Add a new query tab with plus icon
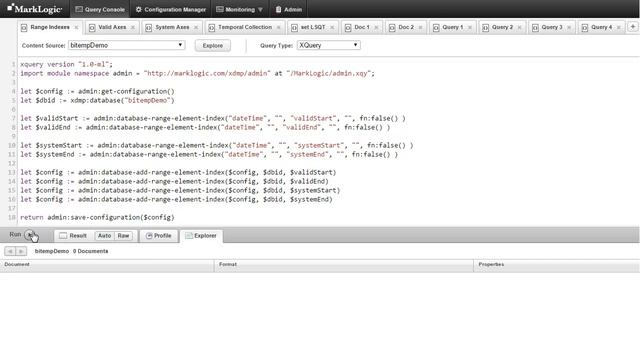Image resolution: width=640 pixels, height=360 pixels. [633, 27]
